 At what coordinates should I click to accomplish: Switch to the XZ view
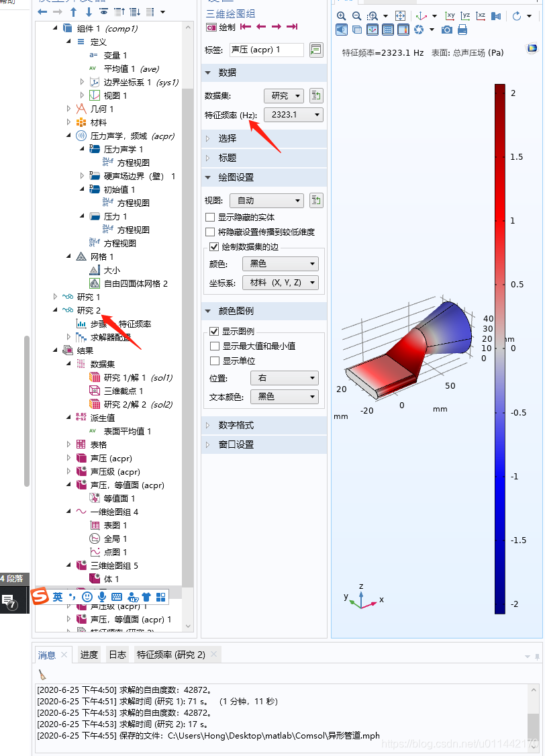pyautogui.click(x=481, y=16)
